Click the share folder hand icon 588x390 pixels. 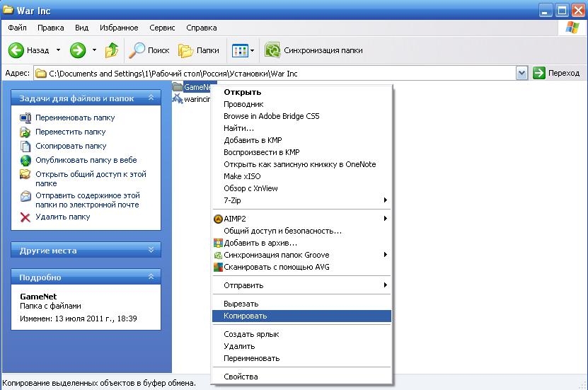(x=25, y=174)
